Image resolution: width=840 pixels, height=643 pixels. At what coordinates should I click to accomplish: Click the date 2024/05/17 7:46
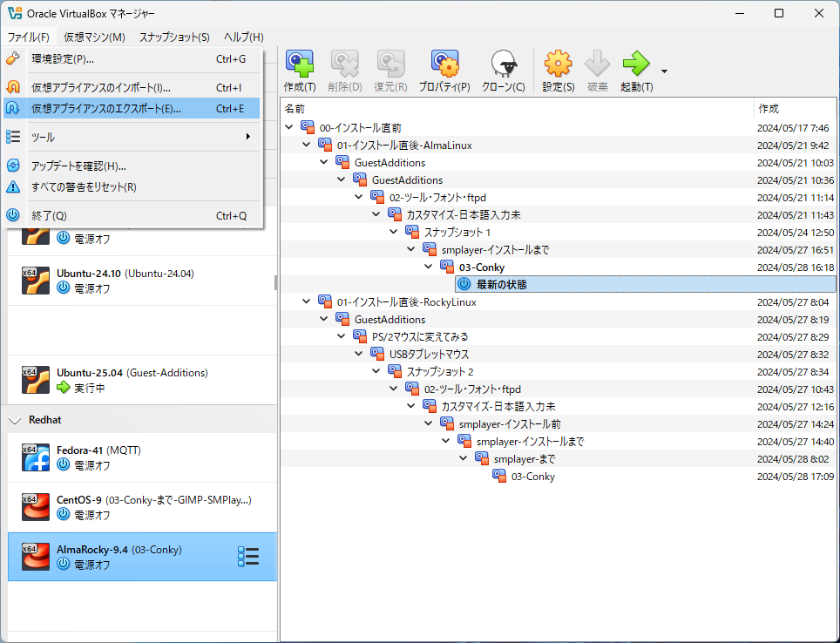[793, 127]
